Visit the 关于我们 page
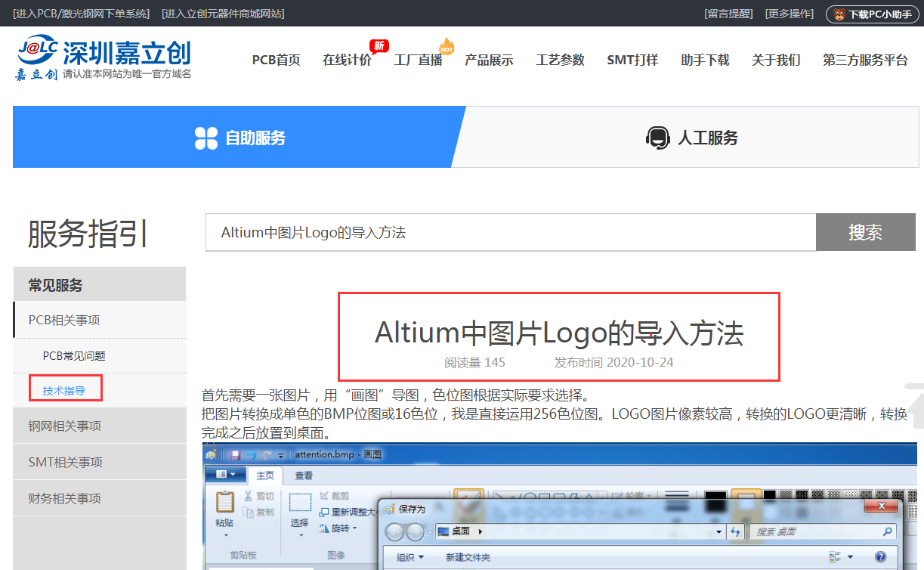This screenshot has height=570, width=924. click(x=776, y=60)
